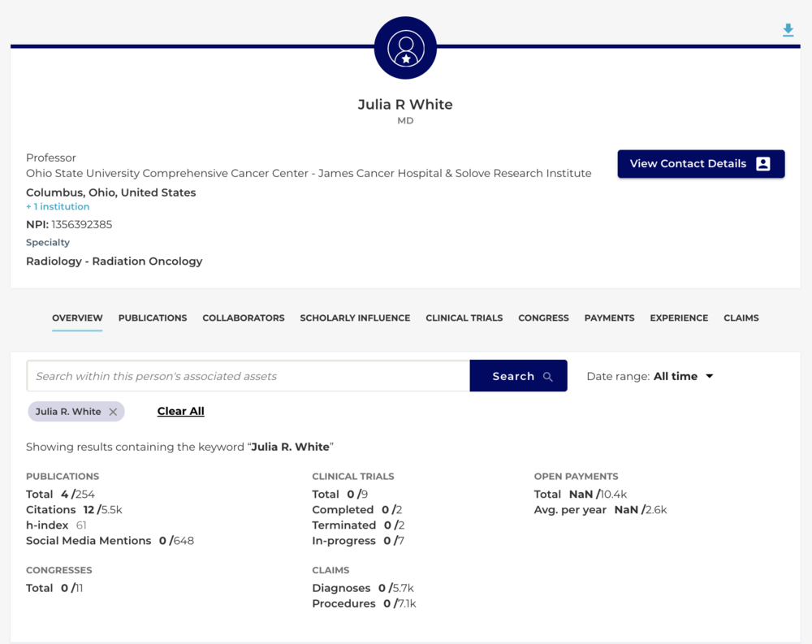
Task: Click the Completed 0/2 trials value
Action: [x=392, y=510]
